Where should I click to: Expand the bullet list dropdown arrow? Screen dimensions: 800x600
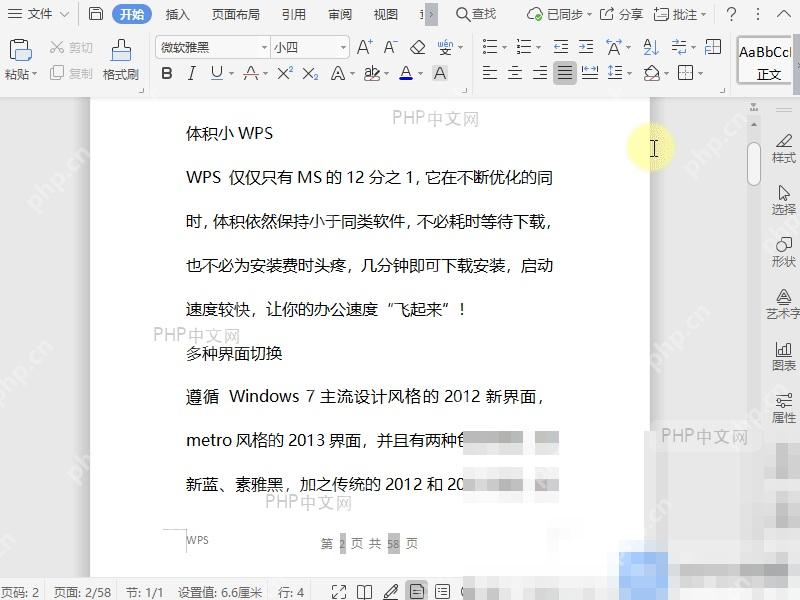(505, 48)
